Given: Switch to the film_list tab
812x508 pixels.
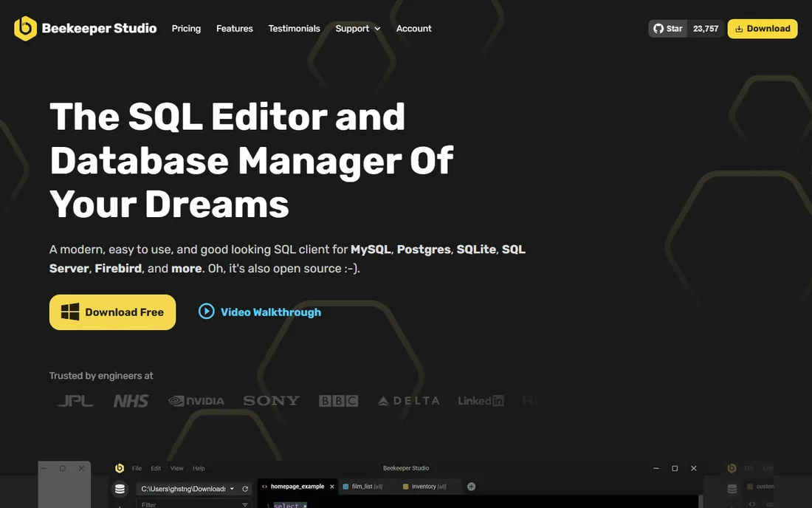Looking at the screenshot, I should click(x=367, y=487).
